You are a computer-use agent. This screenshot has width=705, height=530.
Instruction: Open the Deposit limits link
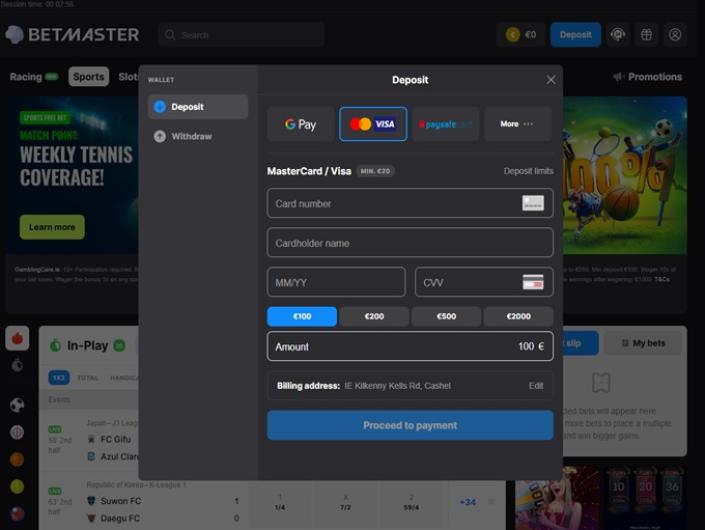point(528,171)
